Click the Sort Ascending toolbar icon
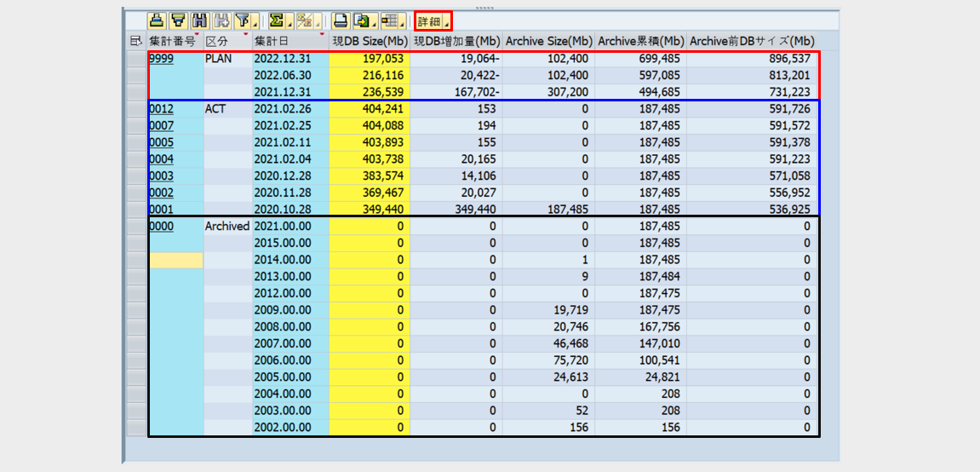 157,20
